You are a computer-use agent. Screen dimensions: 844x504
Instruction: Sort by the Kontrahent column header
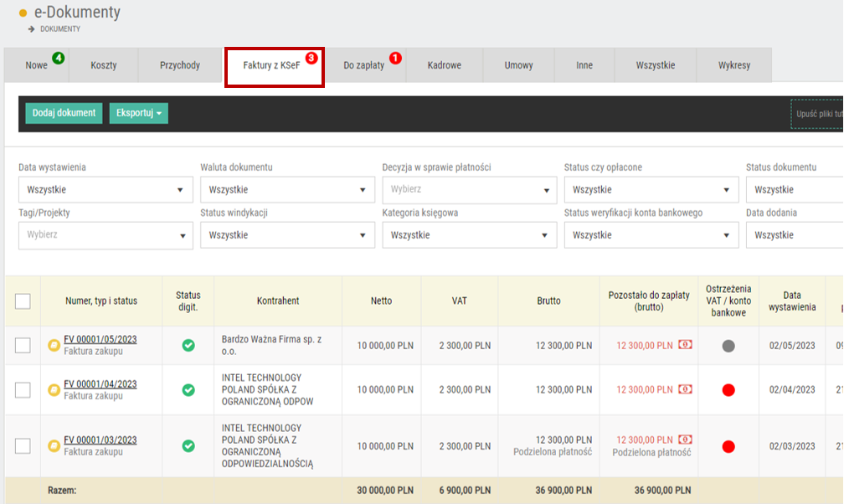(278, 301)
